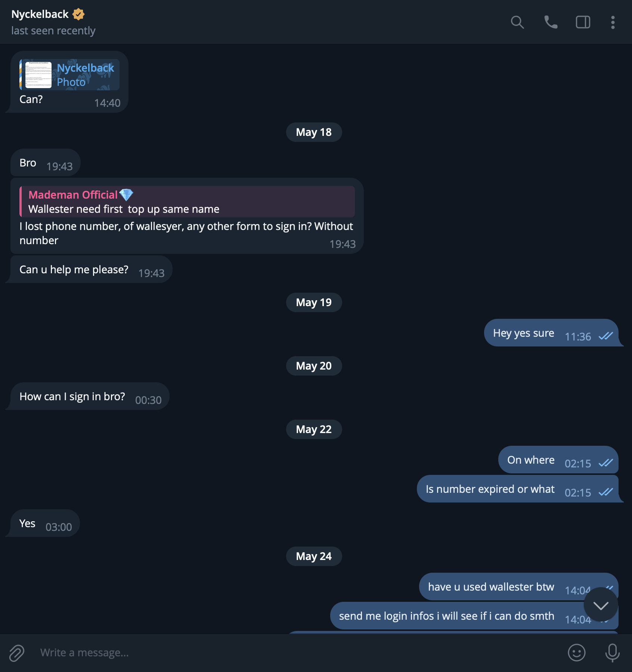Click the microphone voice message icon
The width and height of the screenshot is (632, 672).
(612, 653)
